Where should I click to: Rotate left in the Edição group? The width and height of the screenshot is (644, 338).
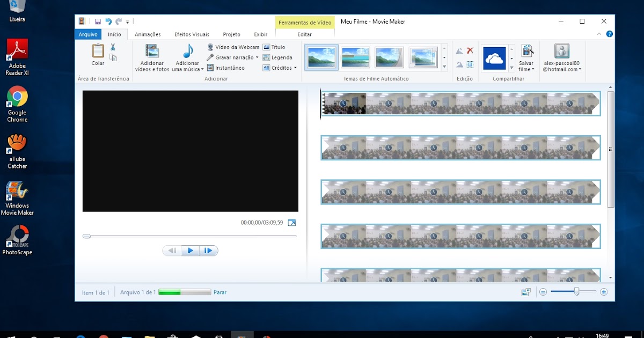coord(459,51)
